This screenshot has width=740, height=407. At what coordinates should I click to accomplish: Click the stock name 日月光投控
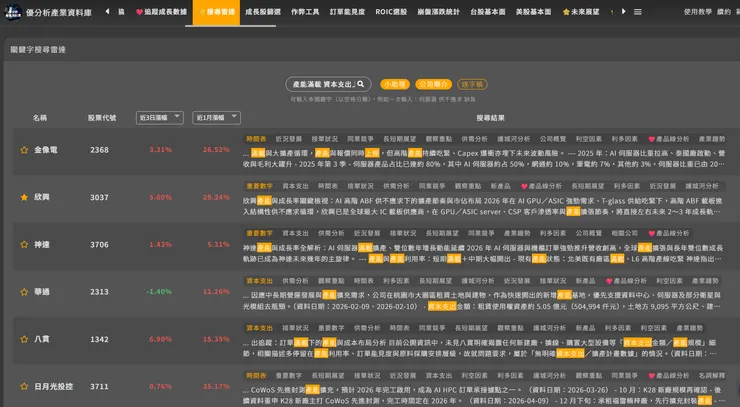[53, 386]
